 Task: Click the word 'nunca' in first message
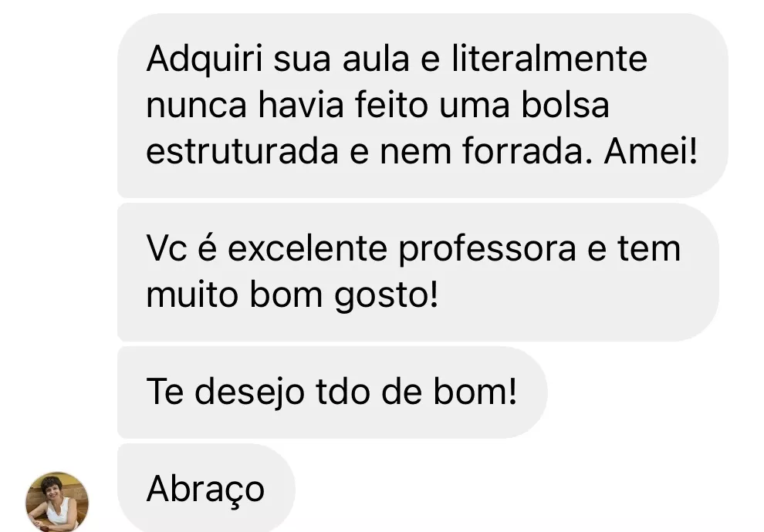(x=196, y=107)
